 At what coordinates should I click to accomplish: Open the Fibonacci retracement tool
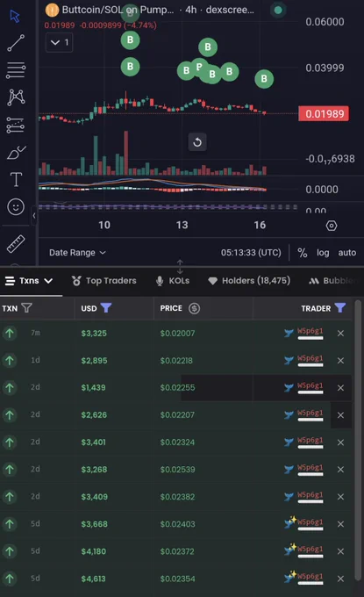(x=16, y=70)
